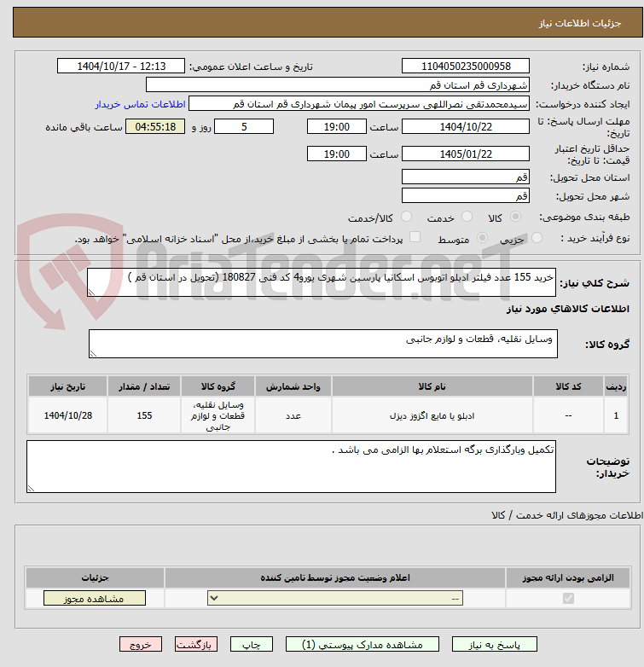Click the request creator name field

point(359,104)
